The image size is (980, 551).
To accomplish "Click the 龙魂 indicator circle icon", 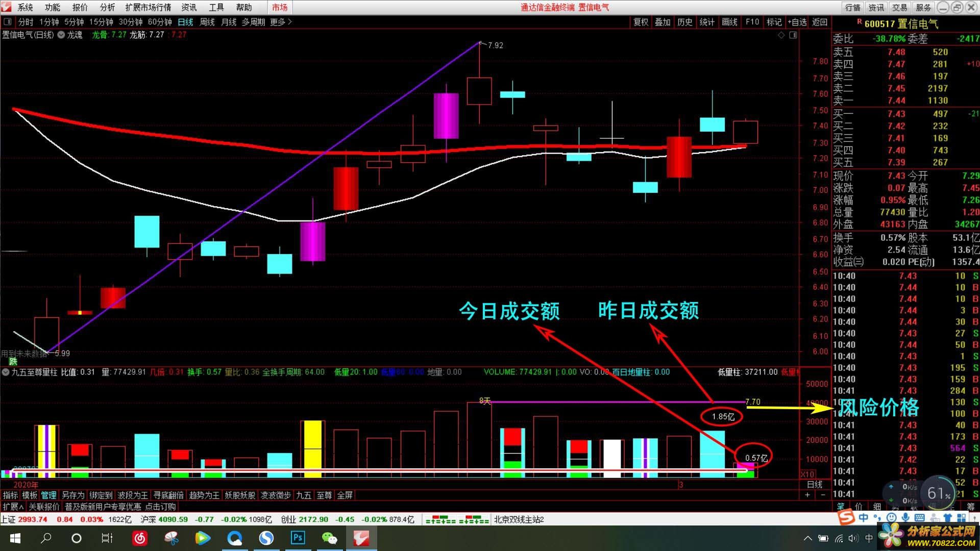I will coord(61,35).
